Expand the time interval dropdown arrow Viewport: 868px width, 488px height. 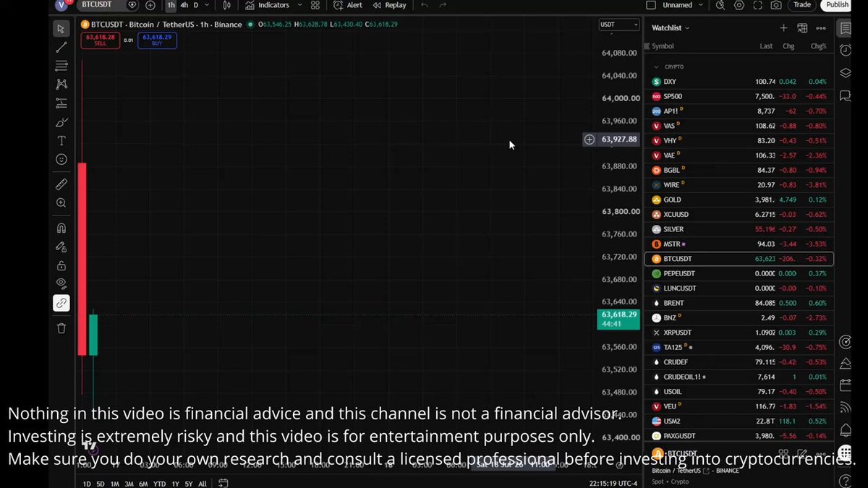tap(208, 5)
